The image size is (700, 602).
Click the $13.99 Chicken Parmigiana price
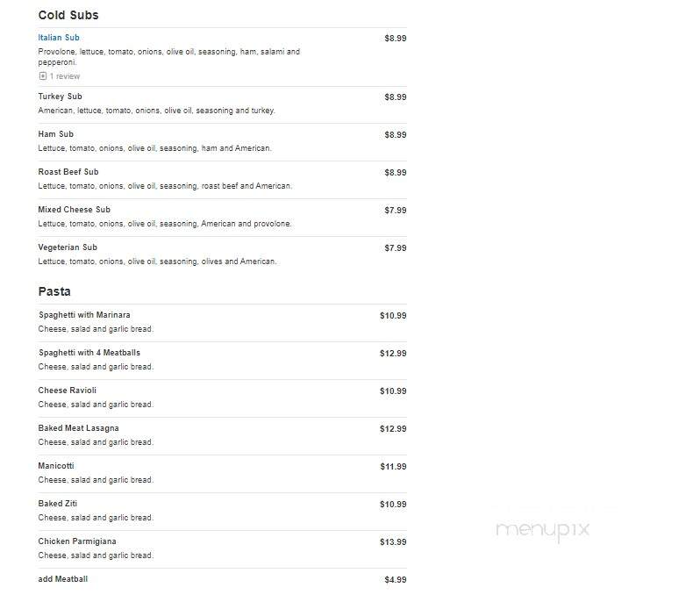pos(393,542)
